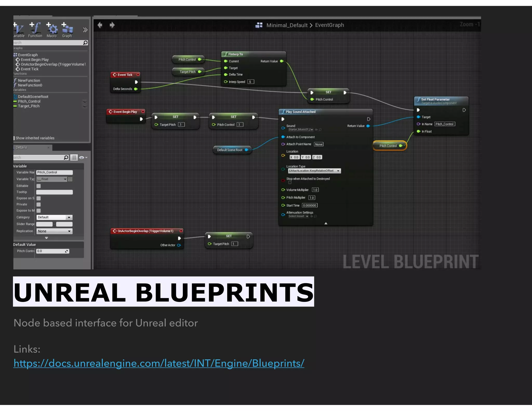
Task: Toggle the Expose to Matinee checkbox
Action: pos(38,210)
